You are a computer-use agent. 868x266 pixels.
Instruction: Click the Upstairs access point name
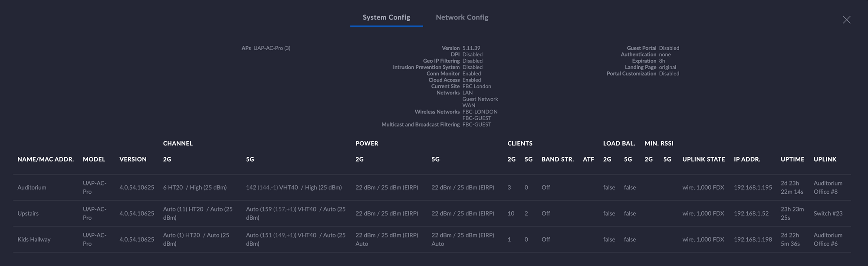point(28,214)
